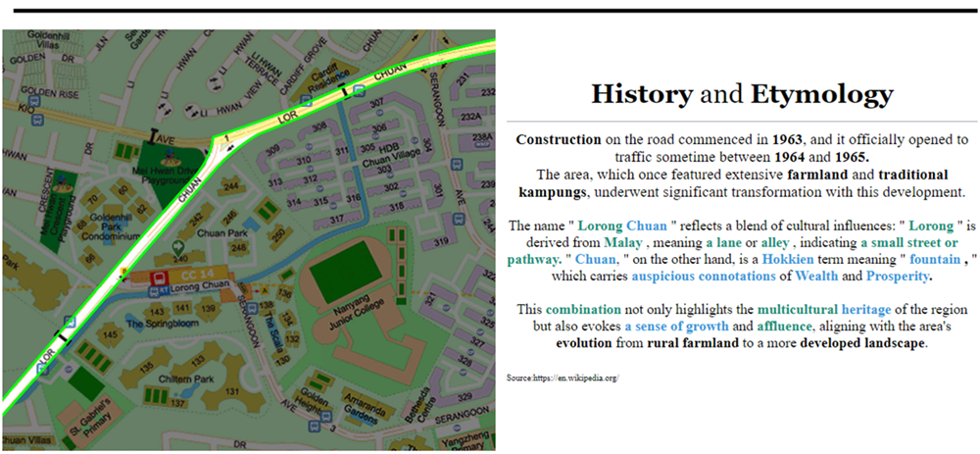Screen dimensions: 980x454
Task: Open the en.wikipedia.org source link
Action: (x=563, y=378)
